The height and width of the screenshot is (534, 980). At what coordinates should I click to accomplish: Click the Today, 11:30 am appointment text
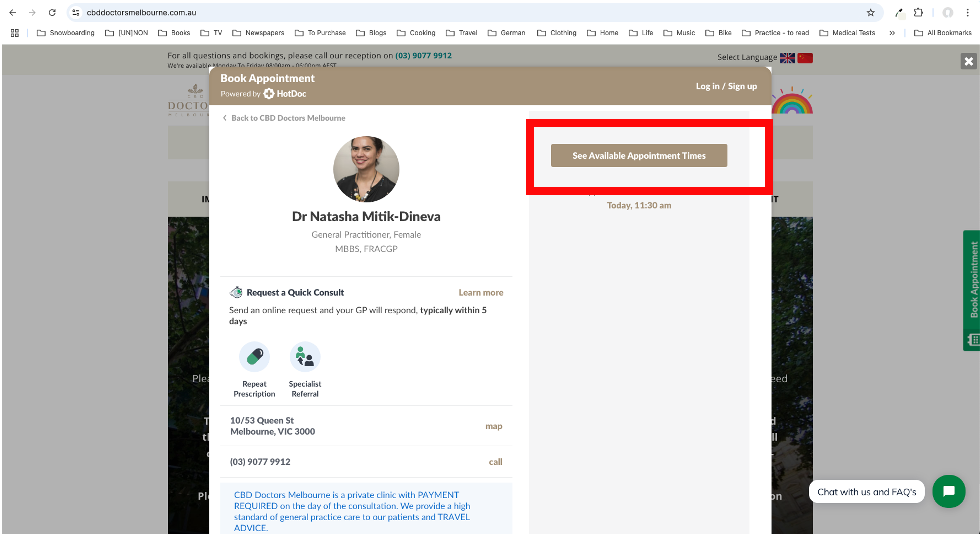(639, 205)
